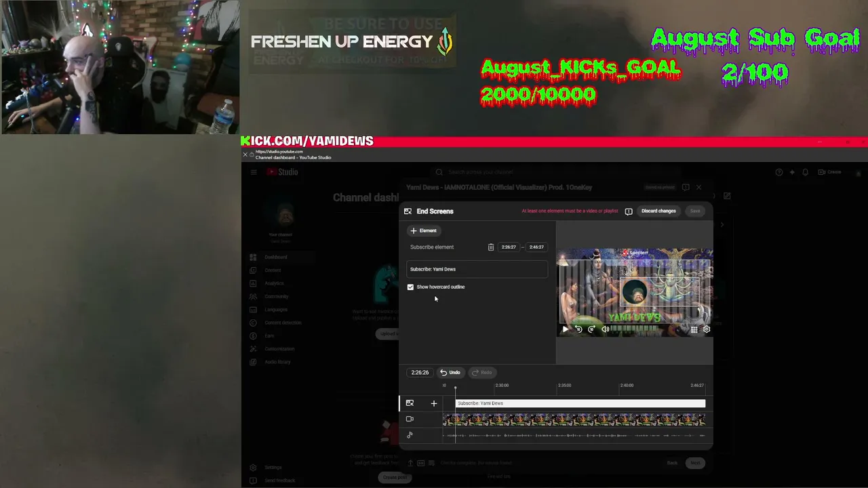Click the video element requirement warning text

[x=570, y=211]
